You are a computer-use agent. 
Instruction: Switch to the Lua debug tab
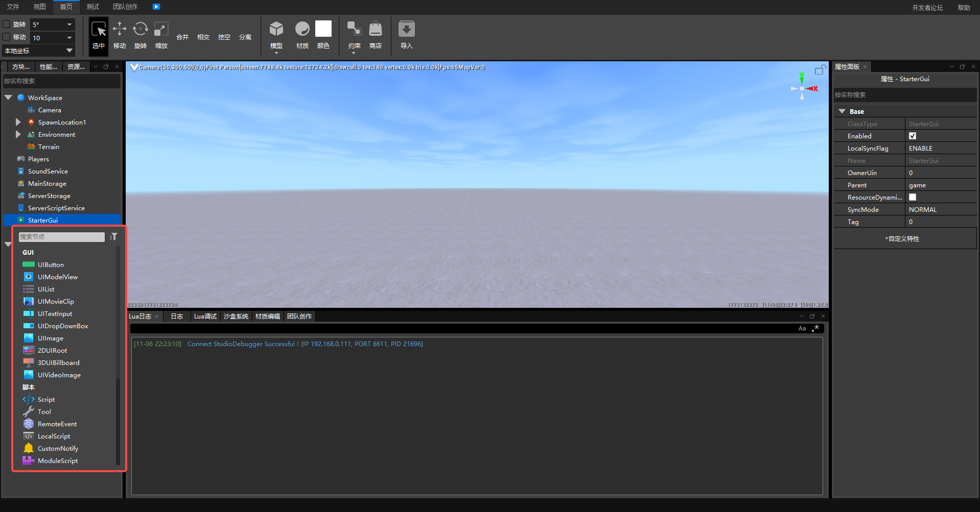click(x=205, y=316)
